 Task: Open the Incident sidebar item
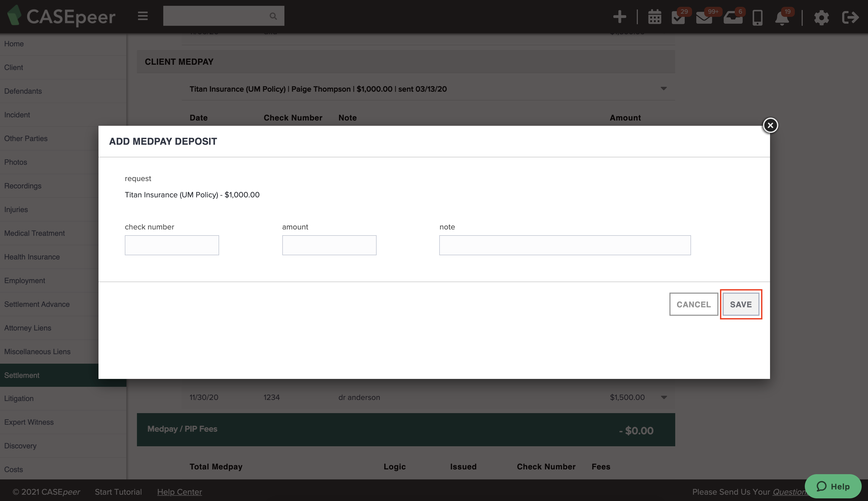click(x=63, y=115)
